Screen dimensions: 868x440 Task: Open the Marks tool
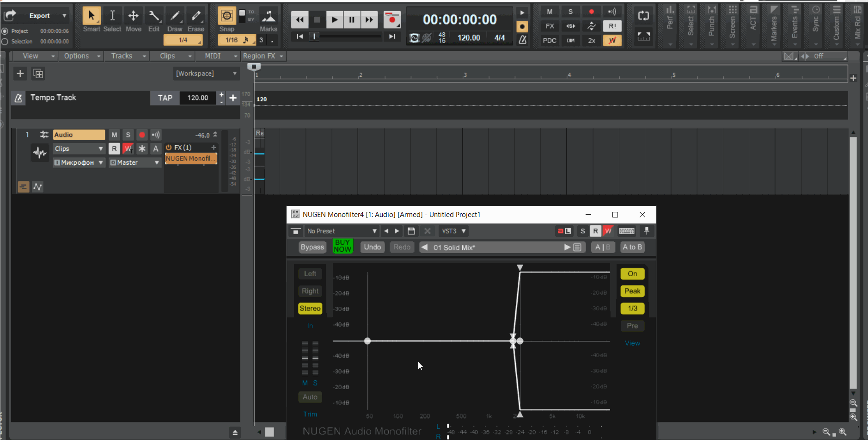pyautogui.click(x=268, y=16)
